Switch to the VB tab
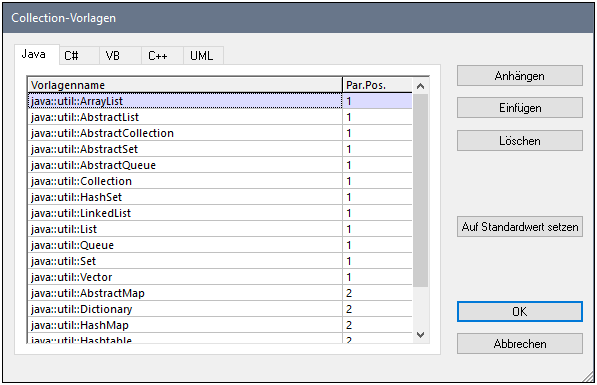597x385 pixels. [x=120, y=56]
